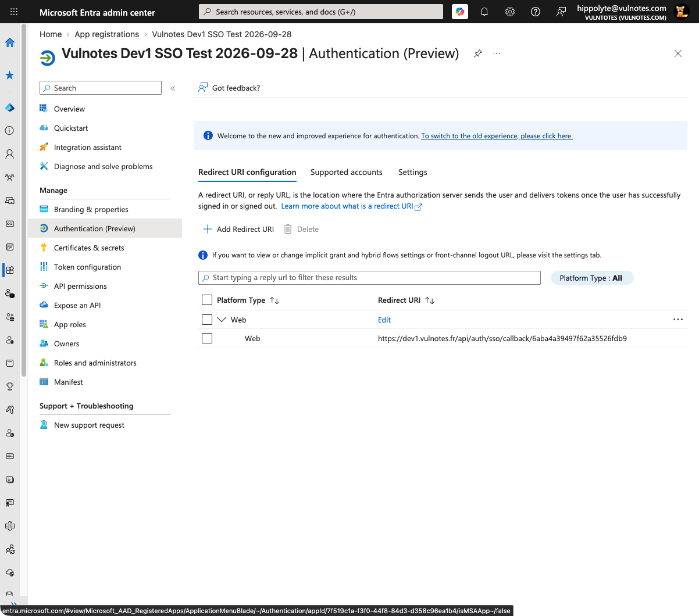Viewport: 699px width, 616px height.
Task: Go to App registrations breadcrumb
Action: (x=107, y=34)
